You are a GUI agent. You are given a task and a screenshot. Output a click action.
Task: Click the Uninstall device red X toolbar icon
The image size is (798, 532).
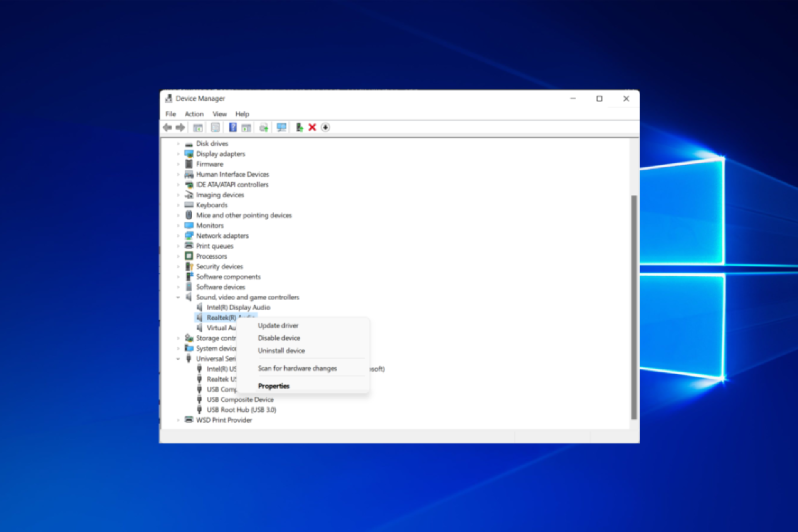[312, 128]
